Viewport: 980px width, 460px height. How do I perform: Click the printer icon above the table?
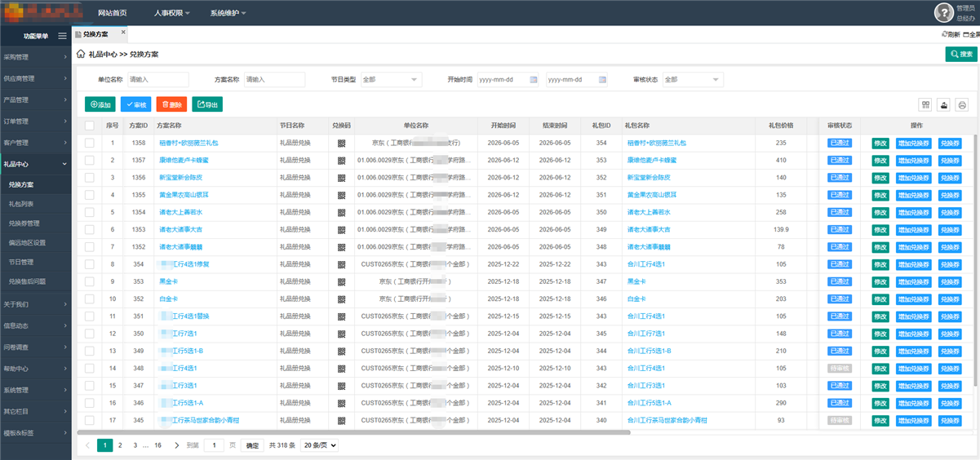pyautogui.click(x=962, y=104)
